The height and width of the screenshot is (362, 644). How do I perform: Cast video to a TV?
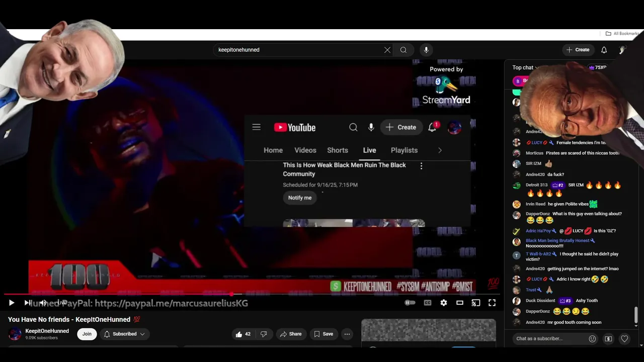pos(475,303)
